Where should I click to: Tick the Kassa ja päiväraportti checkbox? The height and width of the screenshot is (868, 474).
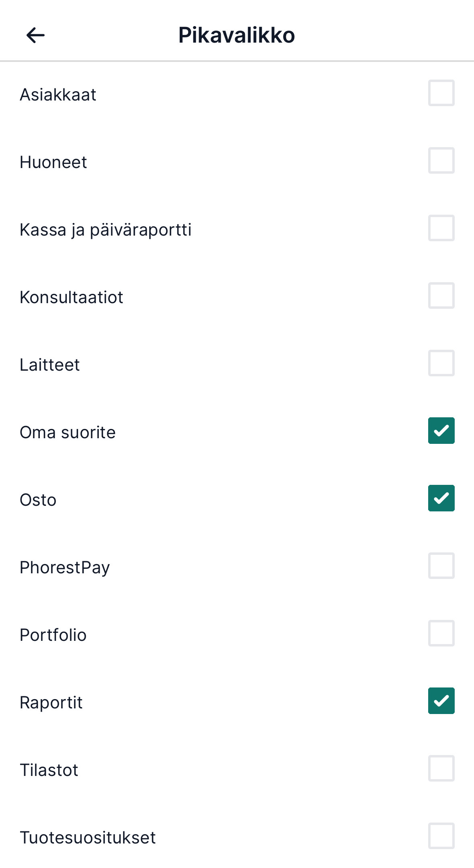tap(441, 228)
